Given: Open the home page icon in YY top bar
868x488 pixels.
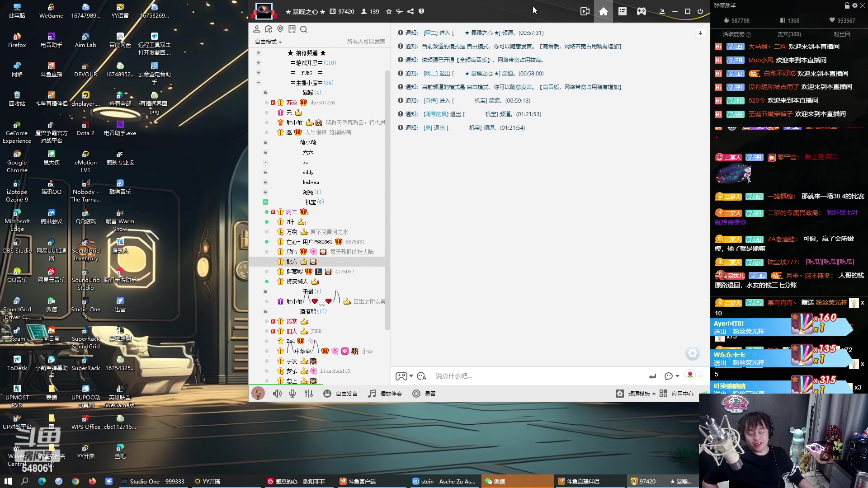Looking at the screenshot, I should [604, 11].
